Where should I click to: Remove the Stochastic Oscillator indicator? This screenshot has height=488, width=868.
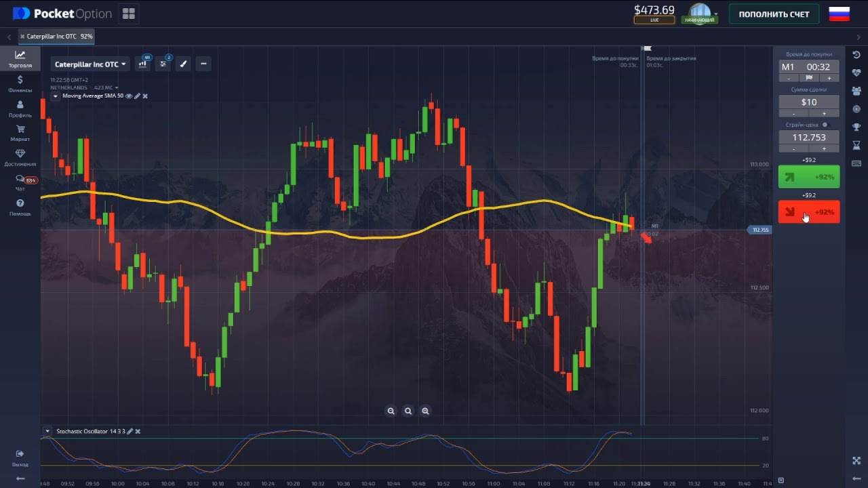(x=138, y=431)
